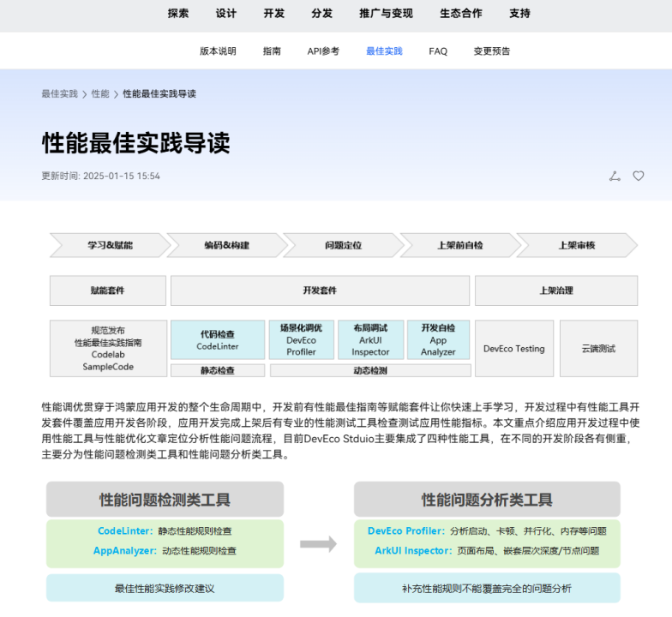Click the share icon beside the update time

tap(615, 176)
